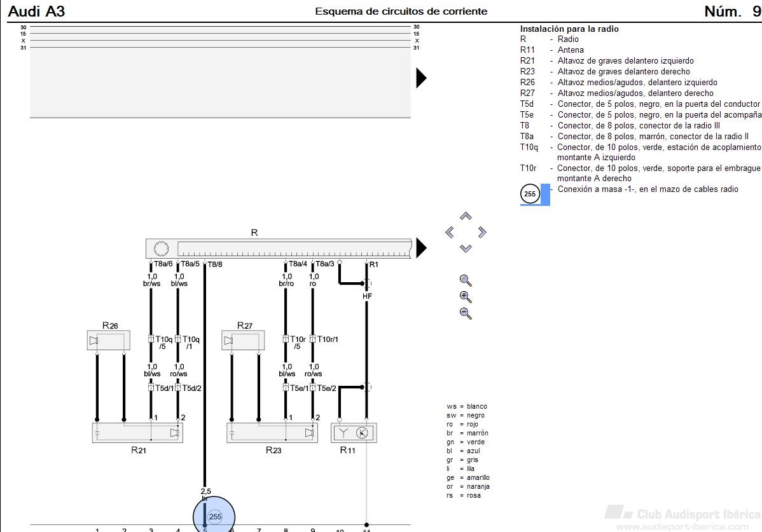Select the R27 right tweeter component box
Viewport: 762px width, 532px height.
point(243,340)
